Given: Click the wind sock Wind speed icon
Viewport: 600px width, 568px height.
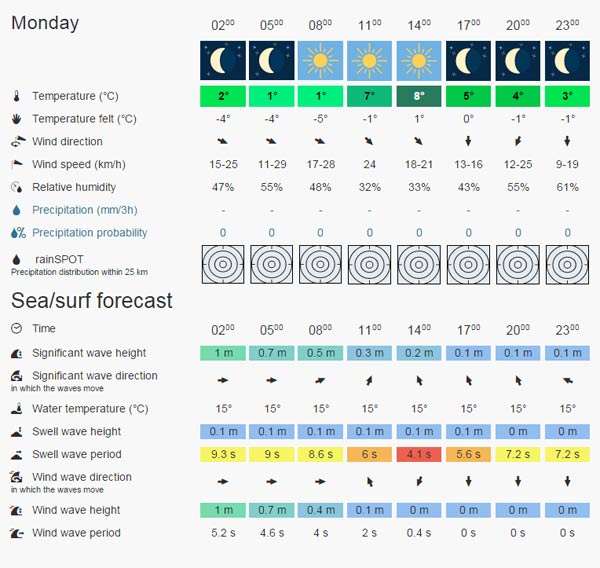Looking at the screenshot, I should (16, 164).
